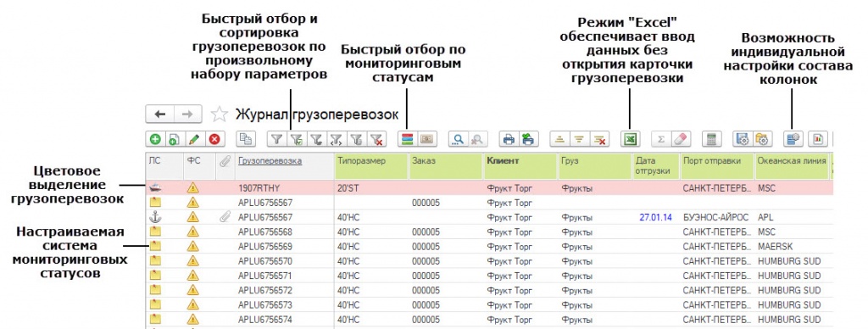868x329 pixels.
Task: Click the MSC cell in row 1907RTHY
Action: [766, 188]
